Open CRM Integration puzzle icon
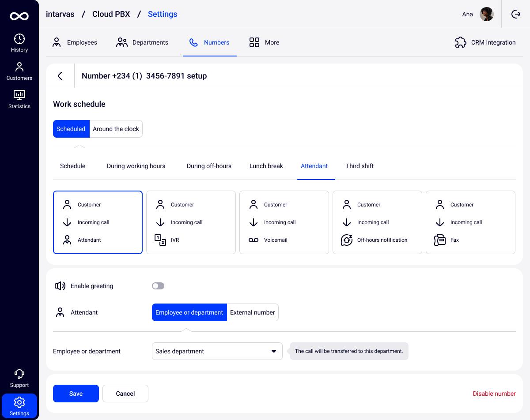530x420 pixels. [x=461, y=42]
